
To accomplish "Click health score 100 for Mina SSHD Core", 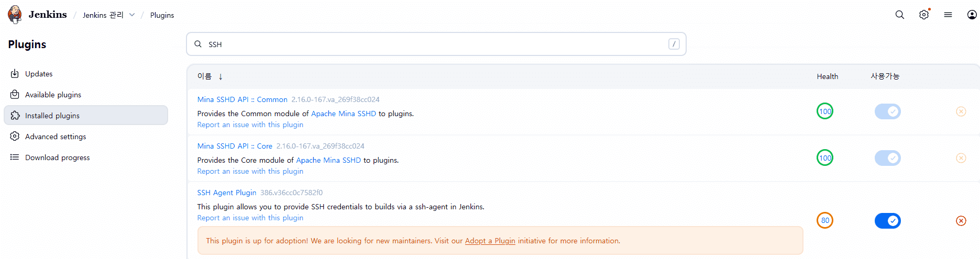I will [825, 158].
